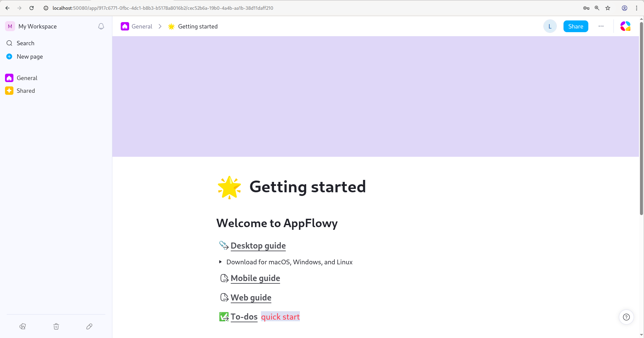Click the My Workspace switcher
Image resolution: width=644 pixels, height=338 pixels.
38,26
